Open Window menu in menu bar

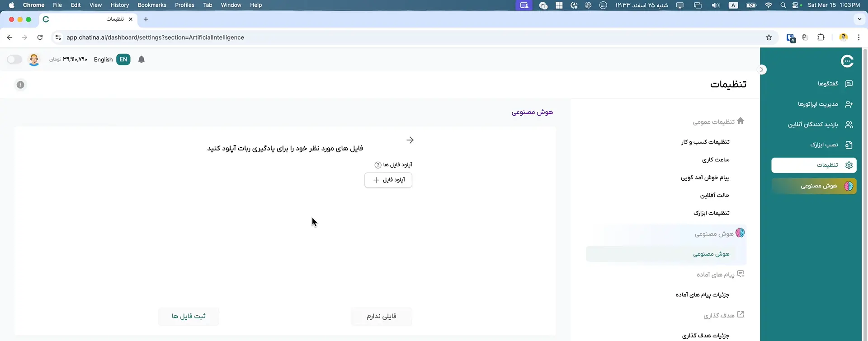click(231, 5)
